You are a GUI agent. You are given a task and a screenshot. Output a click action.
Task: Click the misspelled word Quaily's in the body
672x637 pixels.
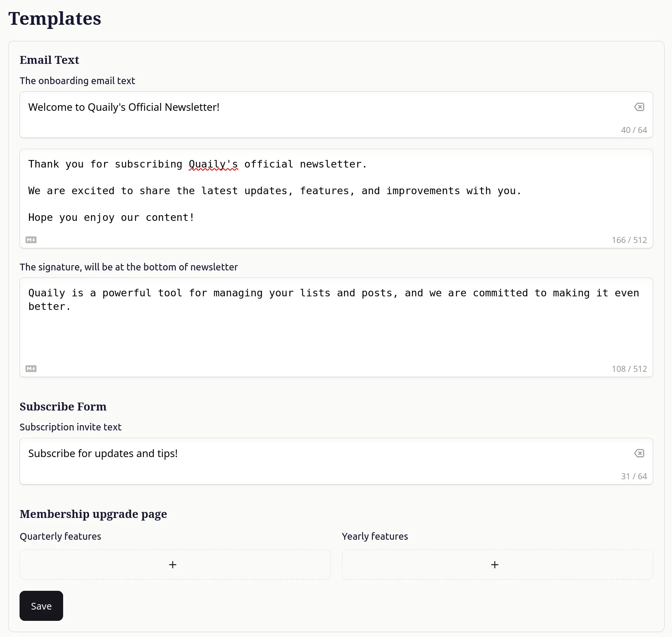coord(213,164)
